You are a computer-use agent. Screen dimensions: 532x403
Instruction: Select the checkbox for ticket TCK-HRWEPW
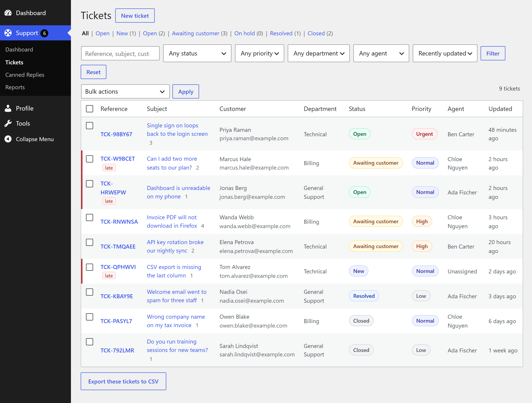pyautogui.click(x=90, y=184)
